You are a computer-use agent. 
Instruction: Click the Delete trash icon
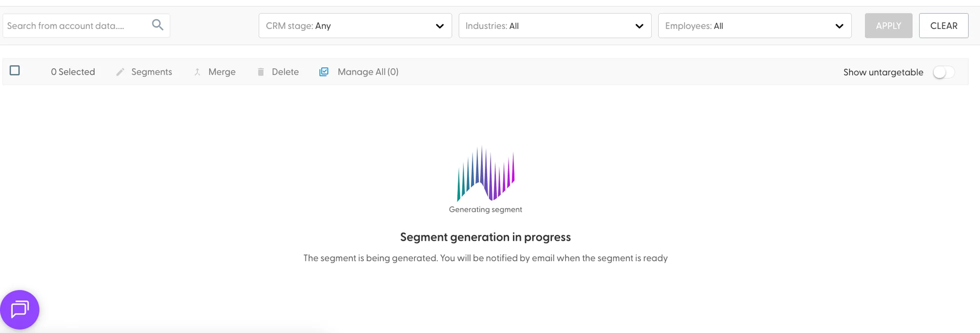261,72
